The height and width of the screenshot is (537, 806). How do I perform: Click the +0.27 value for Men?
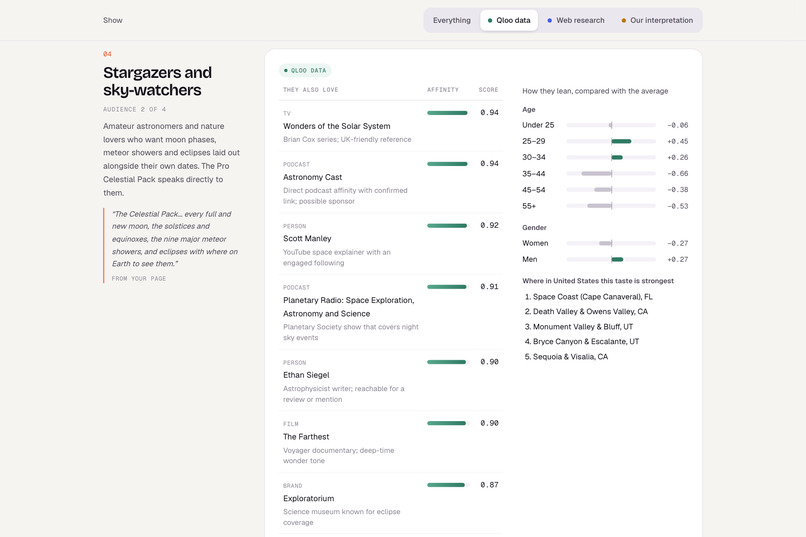coord(677,260)
